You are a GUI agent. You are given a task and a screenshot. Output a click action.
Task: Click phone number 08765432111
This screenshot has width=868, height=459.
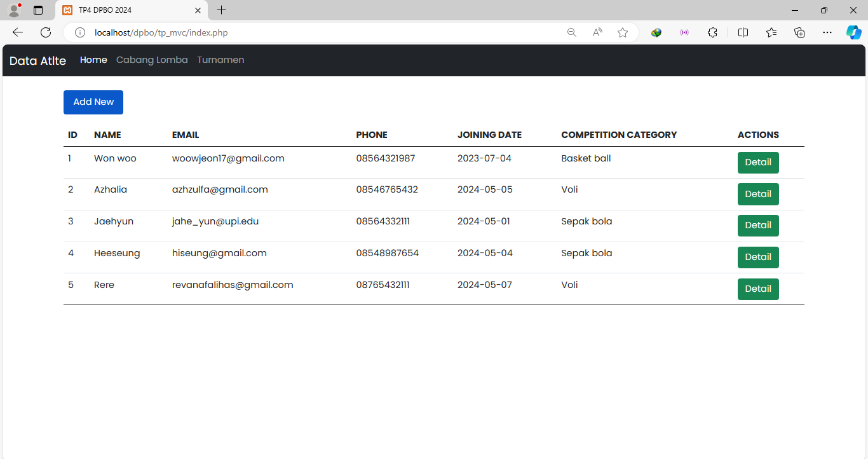point(383,285)
